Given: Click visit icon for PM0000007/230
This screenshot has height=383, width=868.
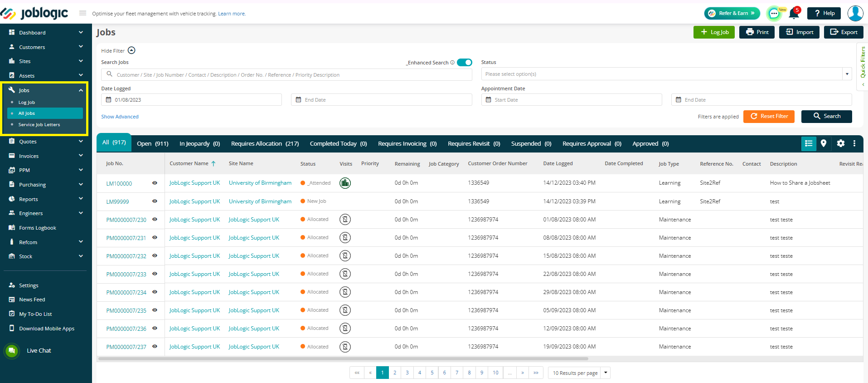Looking at the screenshot, I should pyautogui.click(x=345, y=220).
